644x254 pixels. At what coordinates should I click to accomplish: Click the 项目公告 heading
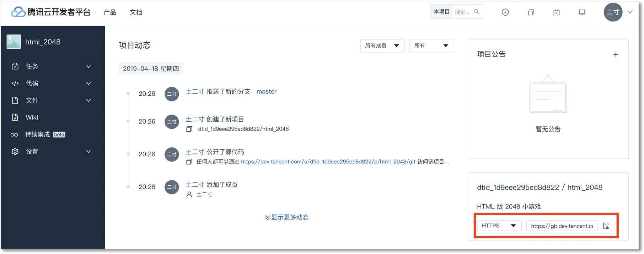coord(491,54)
